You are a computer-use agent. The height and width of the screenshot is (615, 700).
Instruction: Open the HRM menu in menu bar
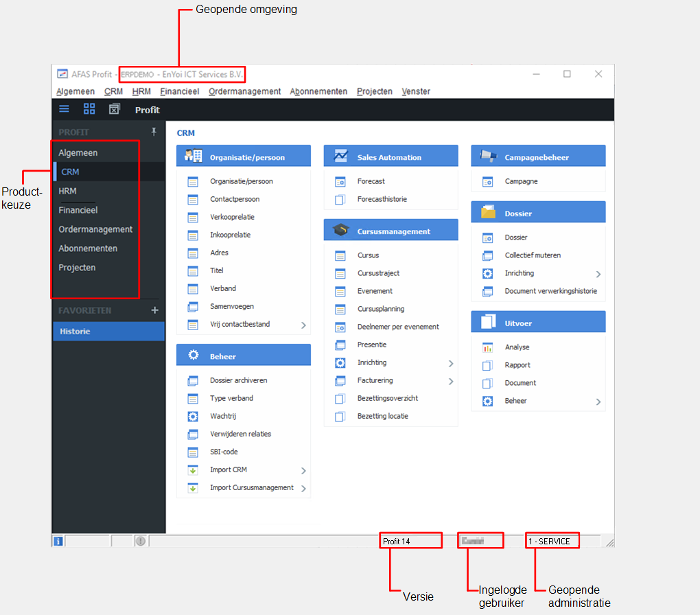tap(141, 91)
